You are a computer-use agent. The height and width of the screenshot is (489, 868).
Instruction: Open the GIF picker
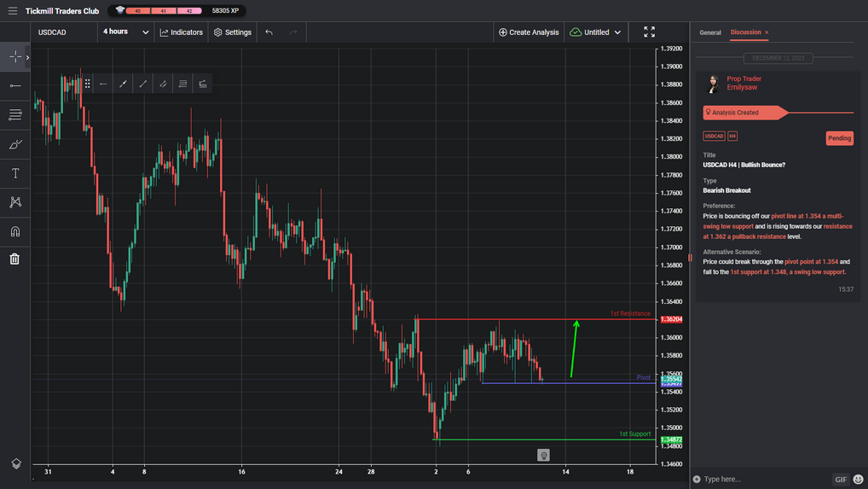pyautogui.click(x=841, y=480)
